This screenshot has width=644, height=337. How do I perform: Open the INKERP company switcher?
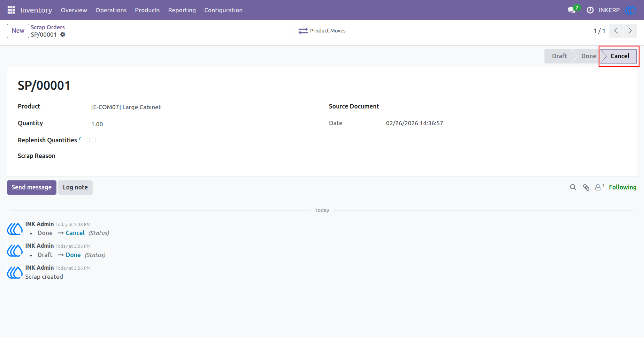click(609, 10)
